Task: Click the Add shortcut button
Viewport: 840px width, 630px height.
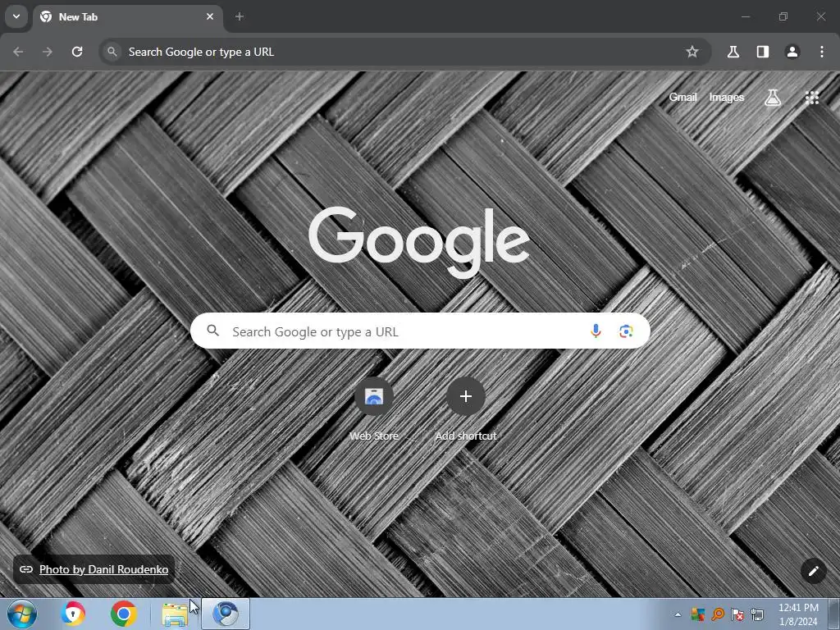Action: [x=466, y=410]
